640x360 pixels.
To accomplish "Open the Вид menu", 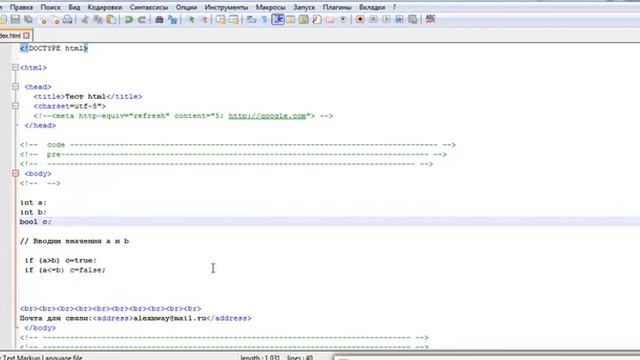I will pos(74,7).
